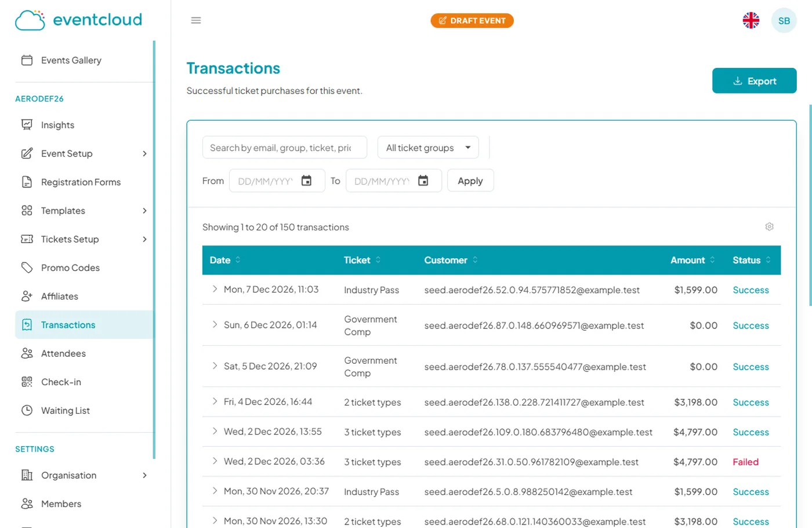812x528 pixels.
Task: Expand the Tickets Setup submenu chevron
Action: pos(144,239)
